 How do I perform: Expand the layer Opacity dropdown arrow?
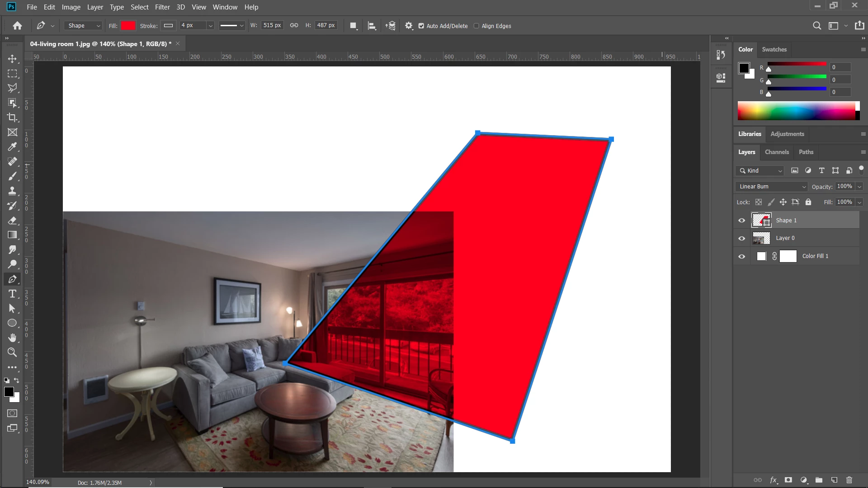coord(859,187)
